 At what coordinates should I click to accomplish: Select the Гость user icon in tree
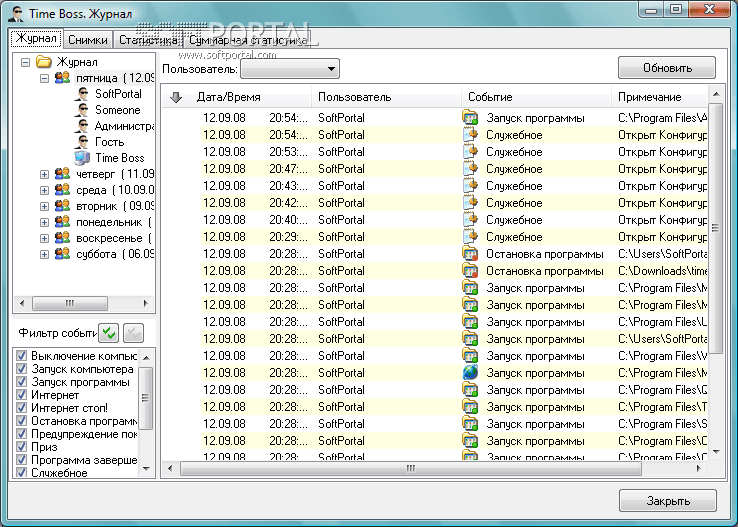pyautogui.click(x=82, y=142)
